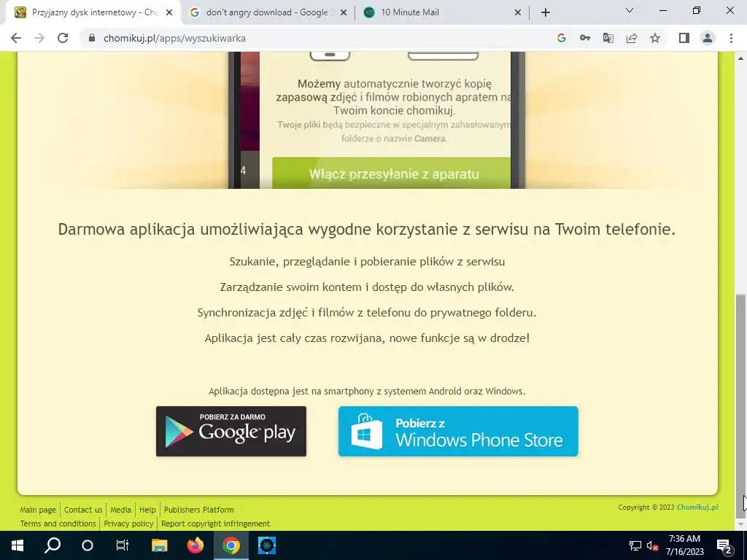Viewport: 747px width, 560px height.
Task: Open the Google icon in the address bar
Action: (x=561, y=38)
